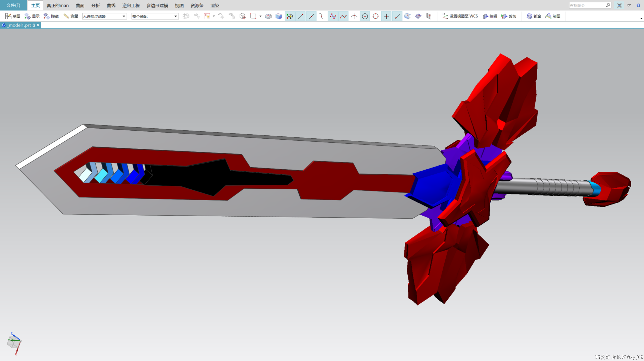The height and width of the screenshot is (361, 644).
Task: Click the Bounded Grid Point snap icon
Action: click(x=429, y=16)
